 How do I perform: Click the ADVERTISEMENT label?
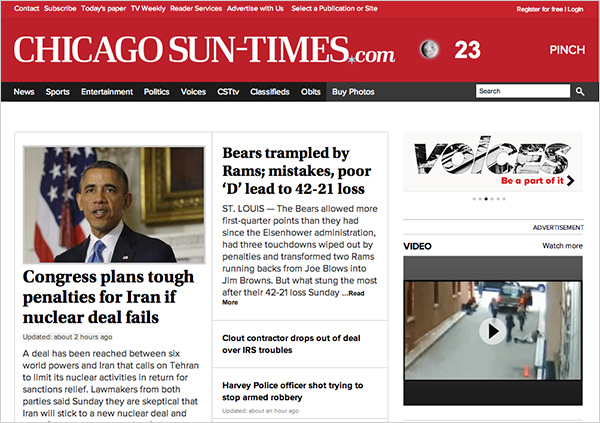[x=558, y=228]
